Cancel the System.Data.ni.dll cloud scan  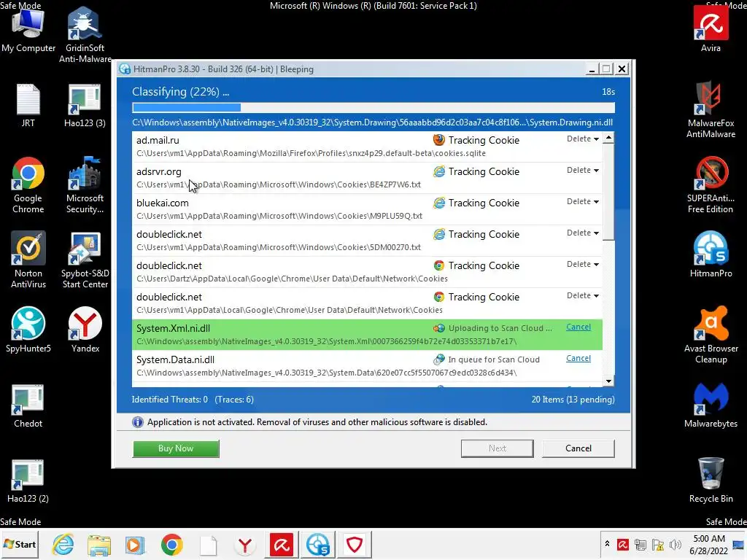coord(578,359)
